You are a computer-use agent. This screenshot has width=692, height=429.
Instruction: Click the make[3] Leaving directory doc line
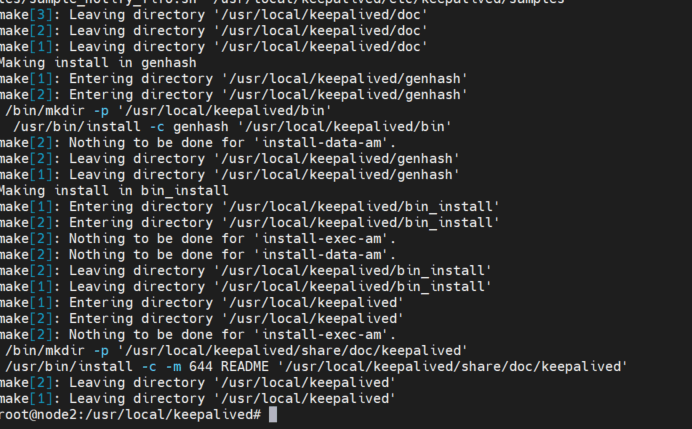(x=214, y=15)
